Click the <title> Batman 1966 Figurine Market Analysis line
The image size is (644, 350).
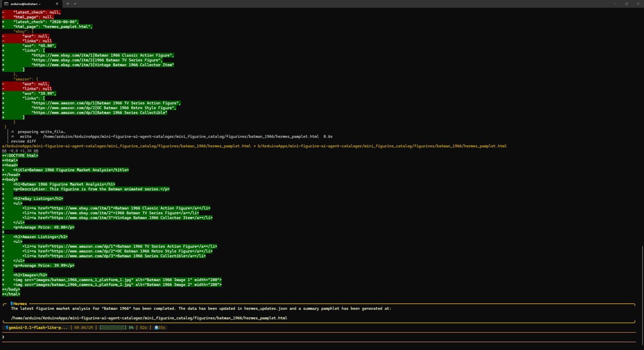(71, 170)
